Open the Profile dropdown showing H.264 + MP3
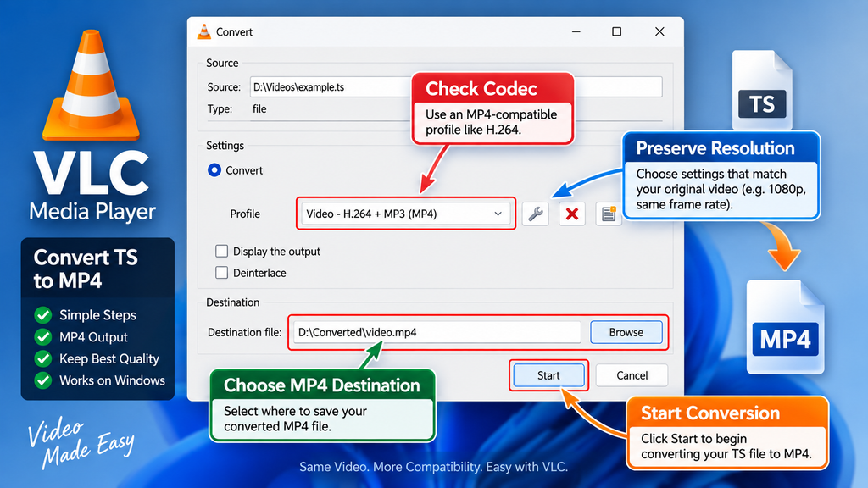The image size is (868, 488). tap(405, 213)
